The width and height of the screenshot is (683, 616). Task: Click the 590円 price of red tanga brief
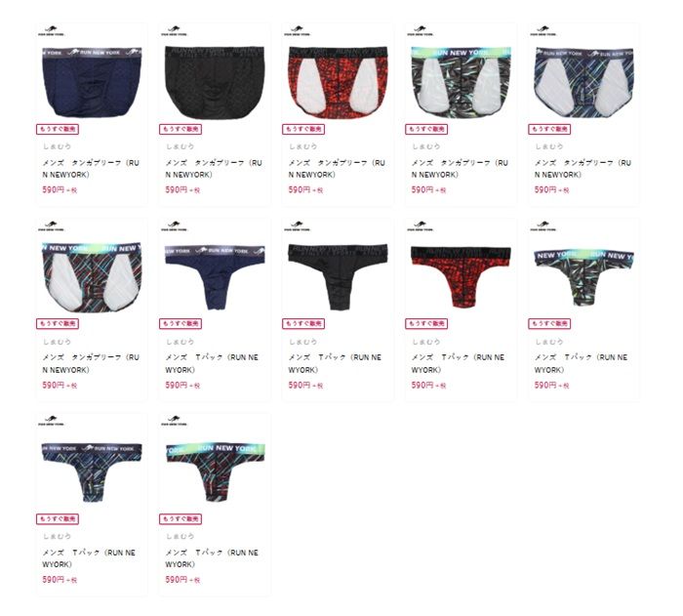click(305, 189)
